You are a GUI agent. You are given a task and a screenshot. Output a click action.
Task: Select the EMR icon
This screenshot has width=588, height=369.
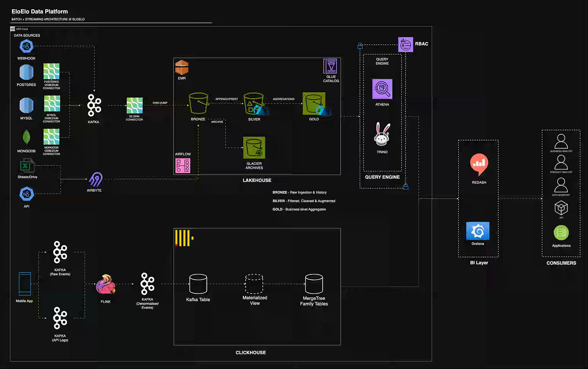[182, 67]
